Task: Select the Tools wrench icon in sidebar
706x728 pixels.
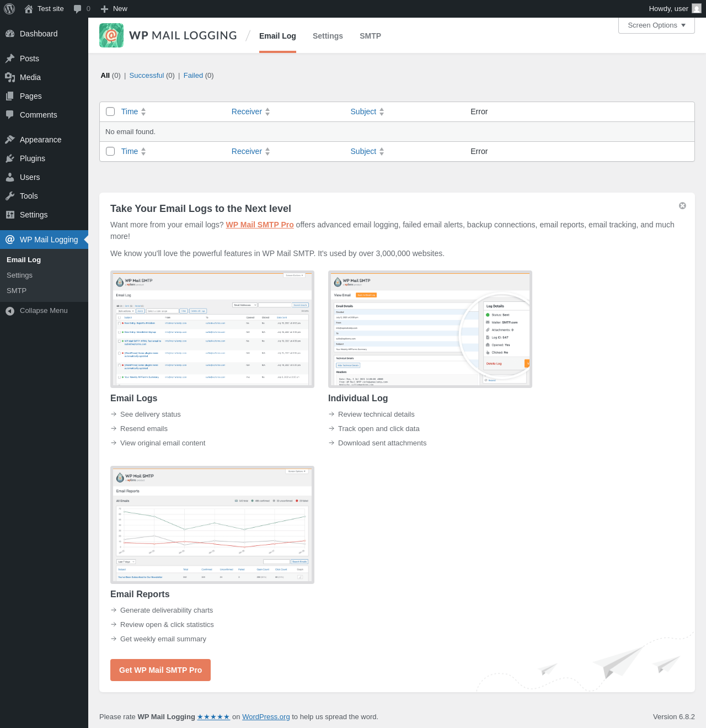Action: pos(10,196)
